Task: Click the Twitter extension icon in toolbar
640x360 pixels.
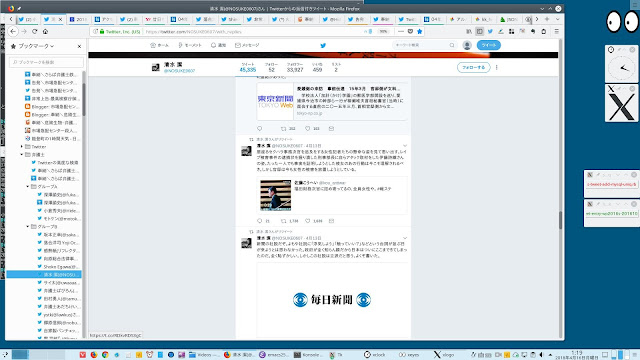Action: (490, 31)
